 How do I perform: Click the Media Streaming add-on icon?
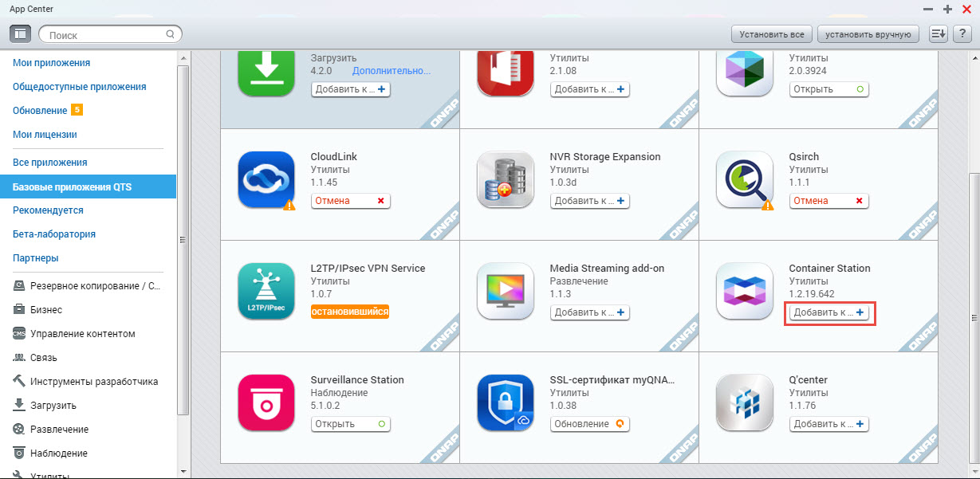pos(506,291)
